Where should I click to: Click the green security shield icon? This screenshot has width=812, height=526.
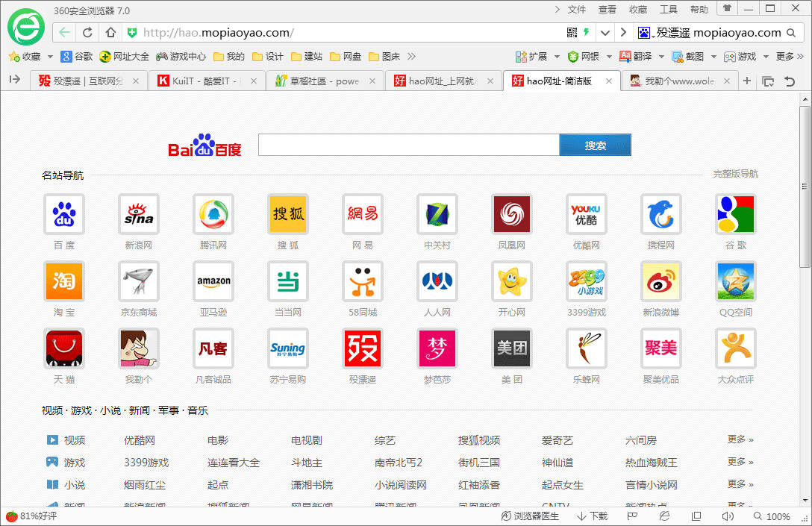132,33
